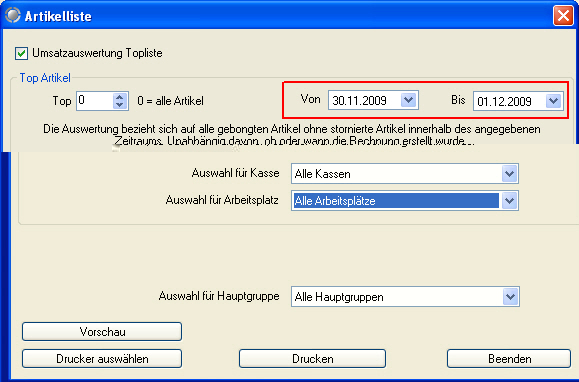The image size is (579, 382).
Task: Close the Artikelliste dialog window
Action: coord(563,16)
